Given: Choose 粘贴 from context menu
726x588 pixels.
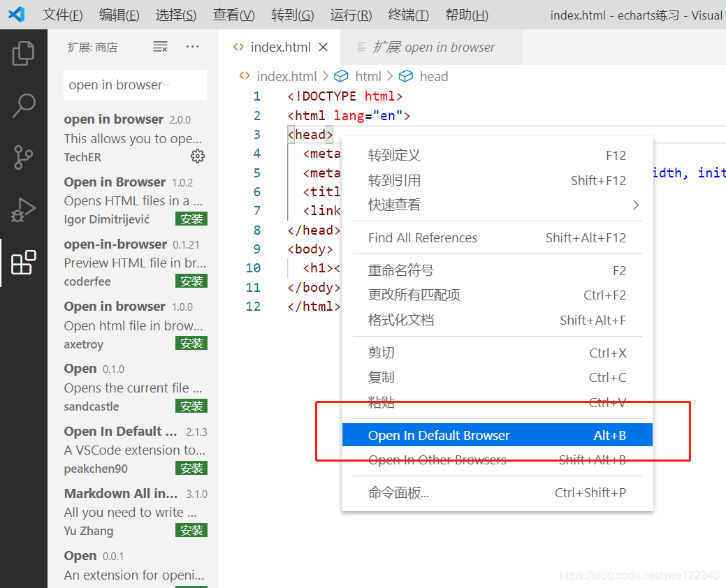Looking at the screenshot, I should 498,402.
